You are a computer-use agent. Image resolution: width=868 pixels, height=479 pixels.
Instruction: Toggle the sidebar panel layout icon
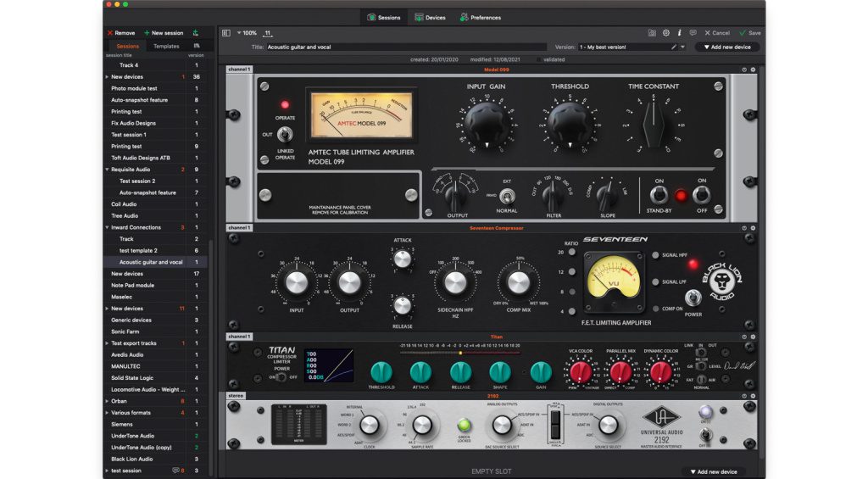(225, 33)
